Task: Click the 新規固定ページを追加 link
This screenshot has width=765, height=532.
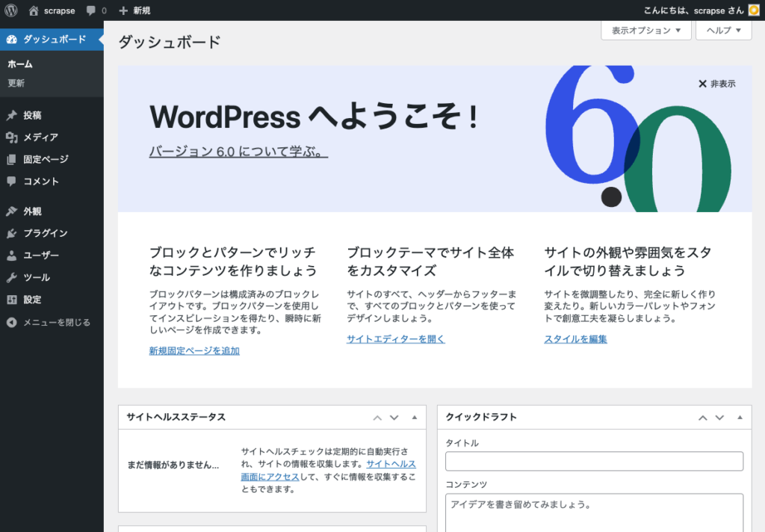Action: [194, 350]
